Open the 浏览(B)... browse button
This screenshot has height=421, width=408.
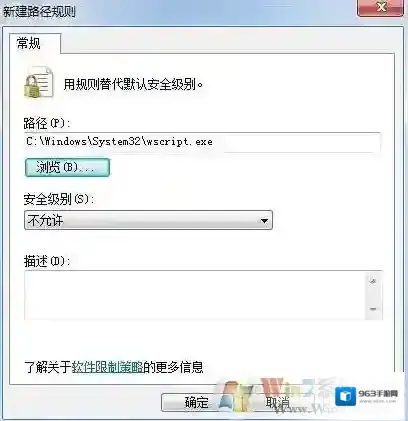(67, 167)
